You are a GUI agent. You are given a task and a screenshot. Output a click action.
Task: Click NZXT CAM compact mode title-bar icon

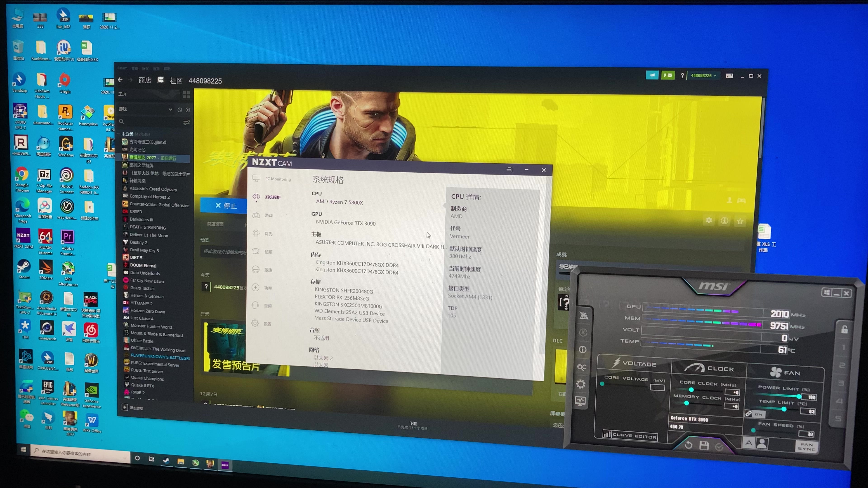pos(509,169)
